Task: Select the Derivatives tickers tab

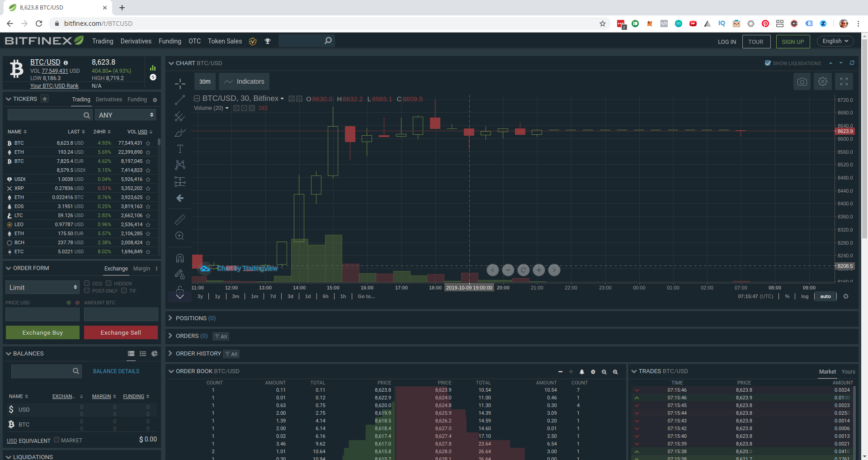Action: (108, 100)
